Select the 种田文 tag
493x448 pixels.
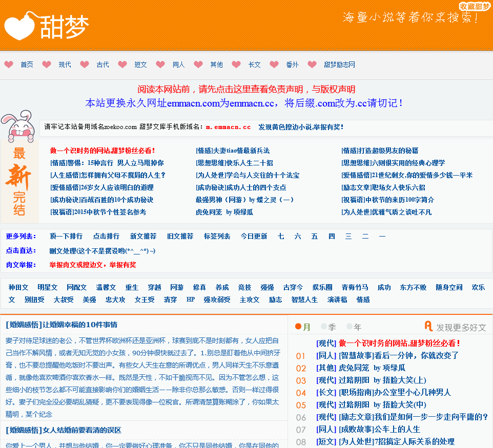point(18,287)
